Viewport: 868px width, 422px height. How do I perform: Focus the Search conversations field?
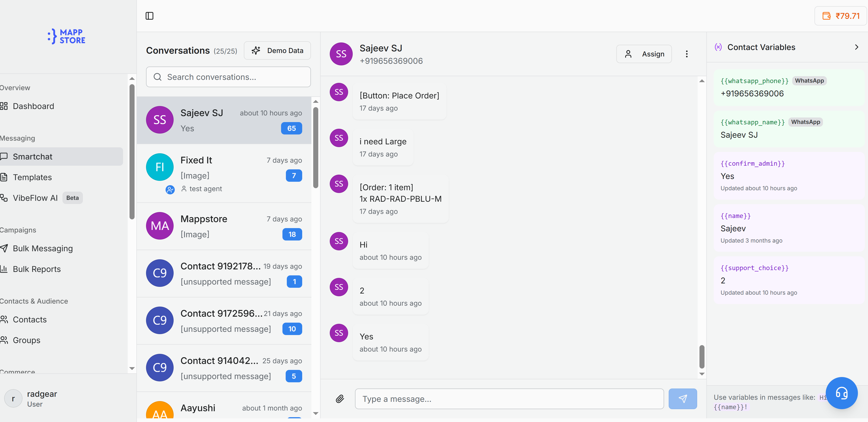pyautogui.click(x=228, y=77)
